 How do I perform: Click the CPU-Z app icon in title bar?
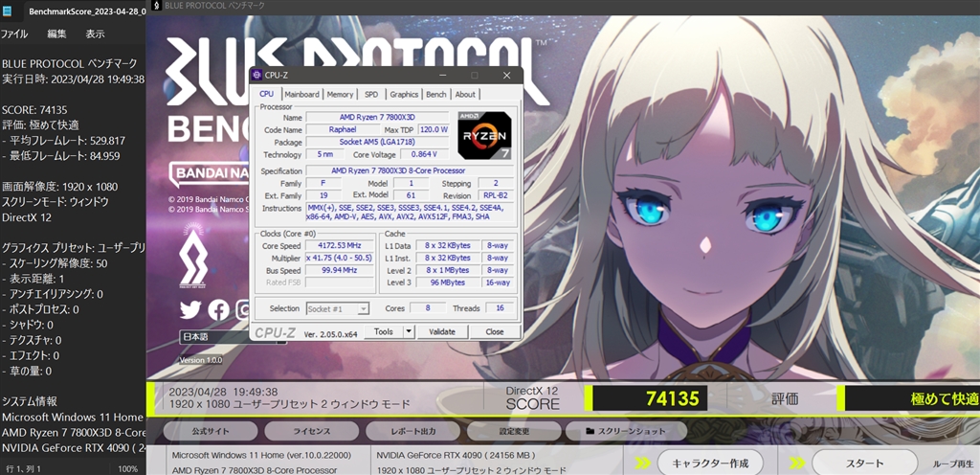[256, 76]
